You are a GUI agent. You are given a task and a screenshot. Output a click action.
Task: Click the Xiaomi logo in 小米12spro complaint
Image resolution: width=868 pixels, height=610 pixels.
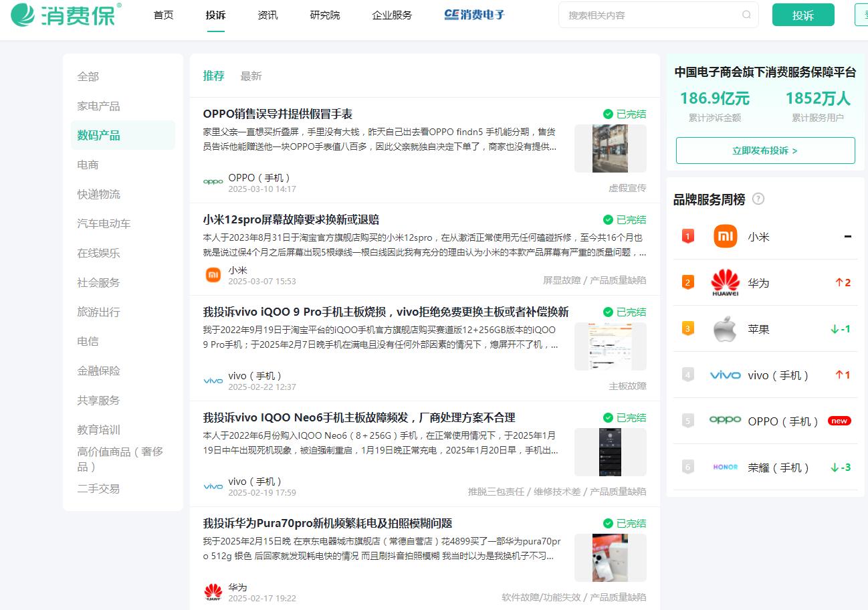(213, 274)
